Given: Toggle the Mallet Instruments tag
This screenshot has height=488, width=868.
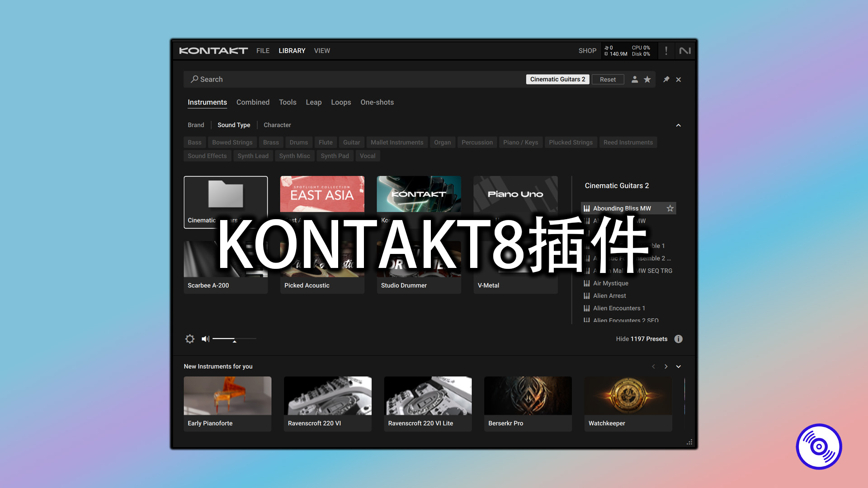Looking at the screenshot, I should [397, 142].
